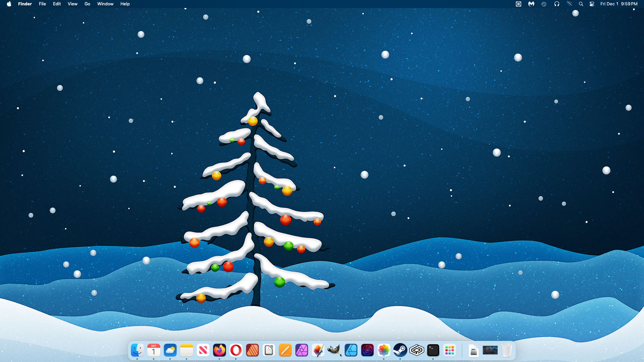Open Steam from the dock
The width and height of the screenshot is (644, 362).
point(400,350)
